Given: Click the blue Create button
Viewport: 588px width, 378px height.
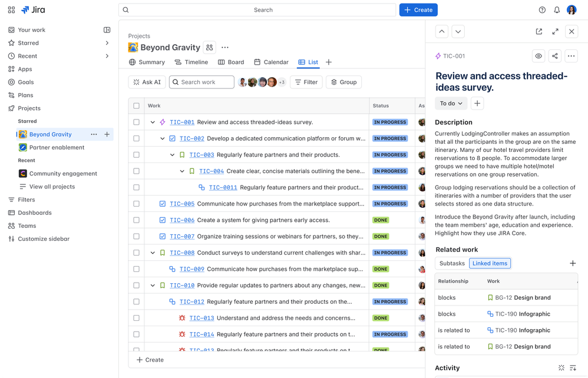Looking at the screenshot, I should pos(418,10).
